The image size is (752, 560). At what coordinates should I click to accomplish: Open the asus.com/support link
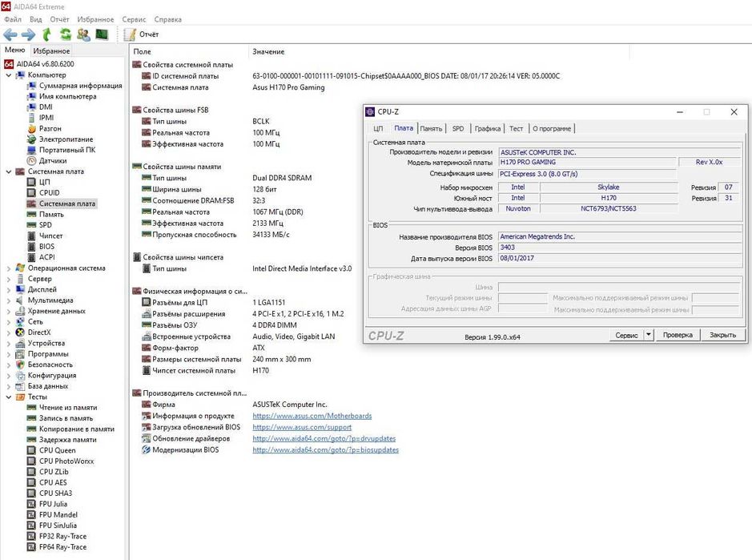point(302,427)
